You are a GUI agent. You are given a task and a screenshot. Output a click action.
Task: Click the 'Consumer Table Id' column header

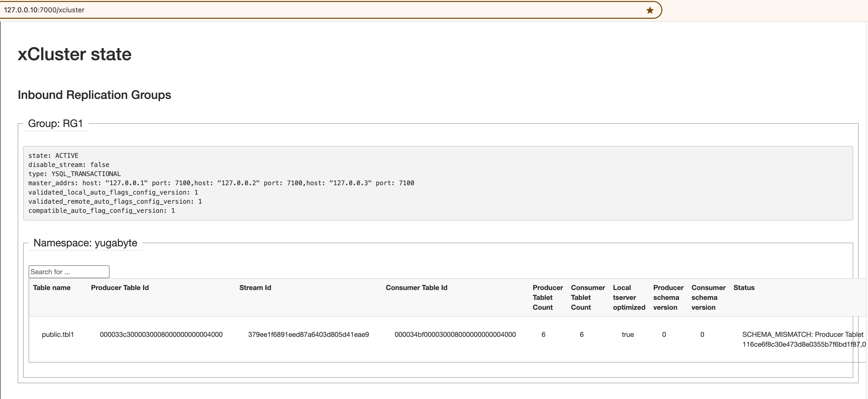coord(416,288)
